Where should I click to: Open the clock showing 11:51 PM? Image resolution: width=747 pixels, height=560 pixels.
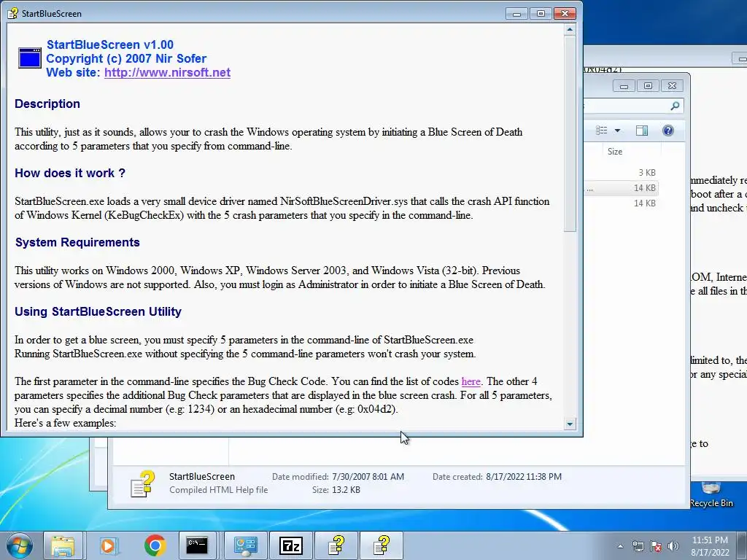[x=710, y=546]
